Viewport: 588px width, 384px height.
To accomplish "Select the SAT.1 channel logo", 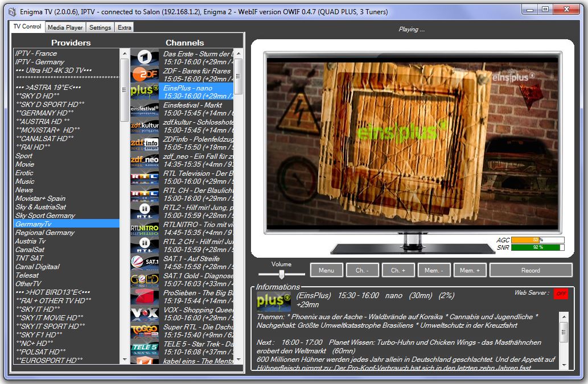I will click(145, 262).
